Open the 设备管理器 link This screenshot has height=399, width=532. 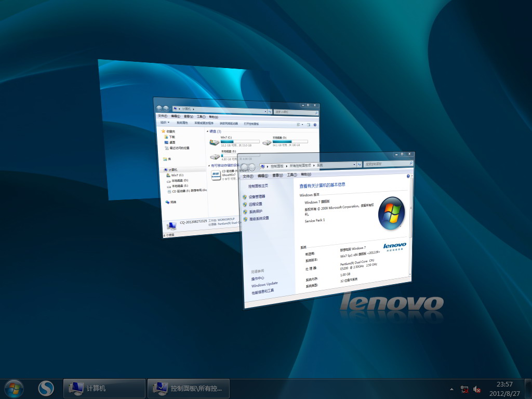(x=257, y=197)
